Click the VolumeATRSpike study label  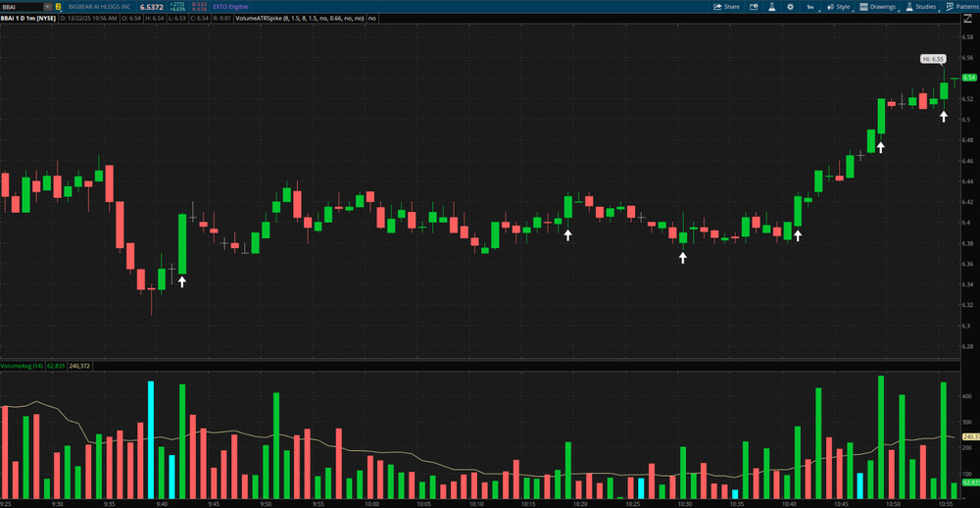point(300,18)
